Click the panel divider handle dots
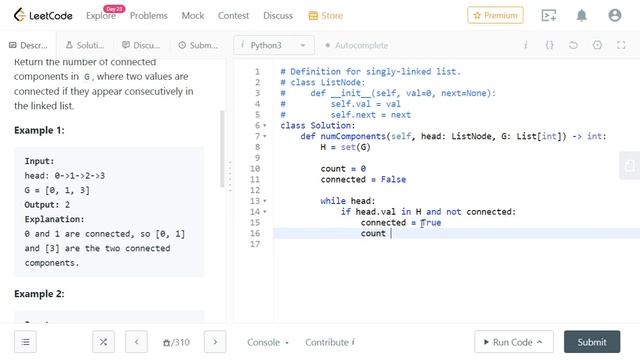Image resolution: width=640 pixels, height=360 pixels. pyautogui.click(x=230, y=176)
